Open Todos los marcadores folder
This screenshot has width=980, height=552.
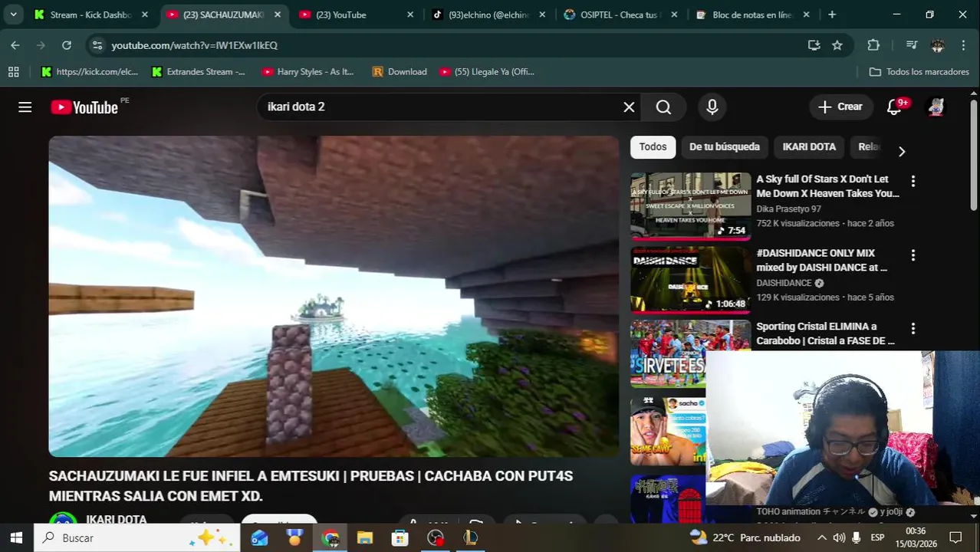(x=919, y=71)
